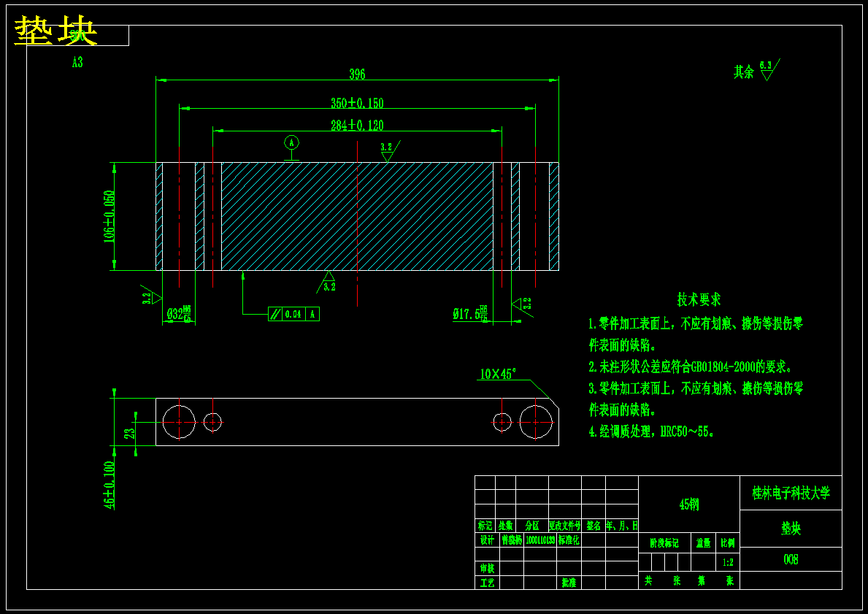Image resolution: width=868 pixels, height=614 pixels.
Task: Click the 396 overall length dimension
Action: click(x=357, y=74)
